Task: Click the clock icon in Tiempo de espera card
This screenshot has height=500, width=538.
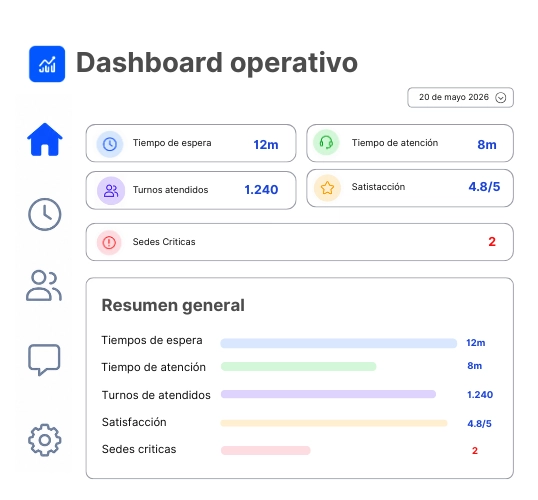Action: (x=110, y=144)
